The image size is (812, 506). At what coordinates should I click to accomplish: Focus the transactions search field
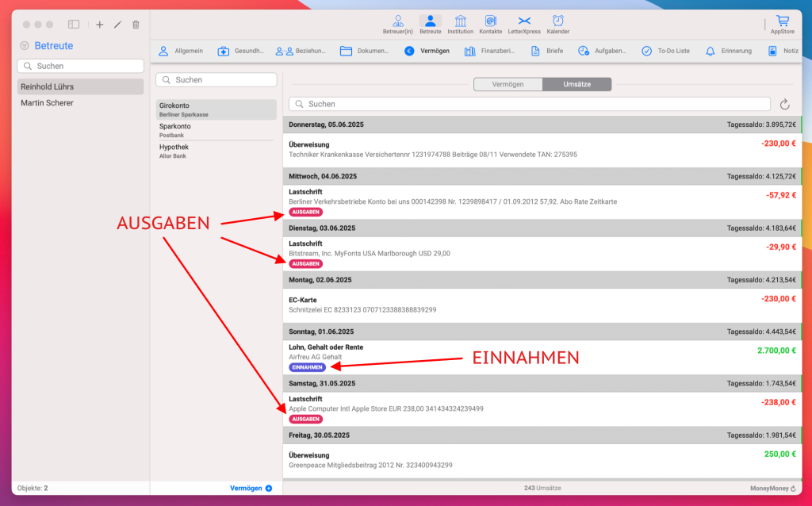coord(529,104)
